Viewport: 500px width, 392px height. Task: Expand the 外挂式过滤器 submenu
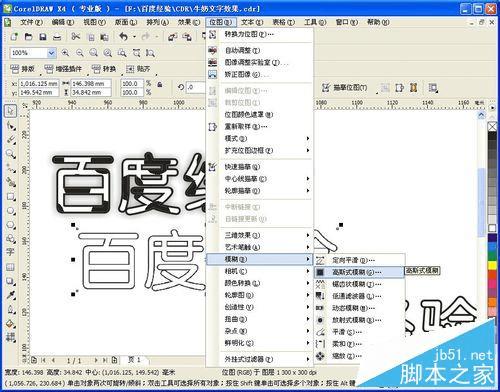pos(308,359)
